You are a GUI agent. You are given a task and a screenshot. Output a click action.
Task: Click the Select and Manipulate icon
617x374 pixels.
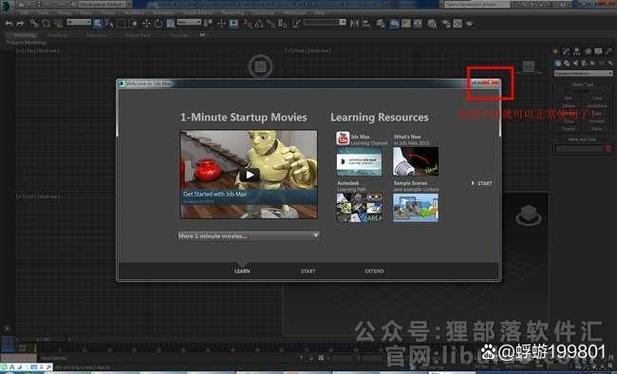[x=221, y=24]
